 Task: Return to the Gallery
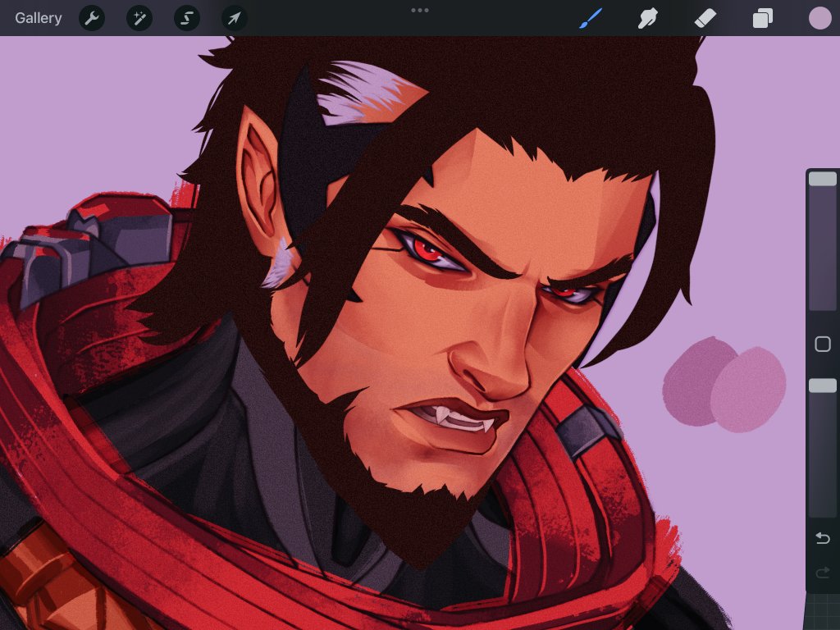tap(38, 18)
